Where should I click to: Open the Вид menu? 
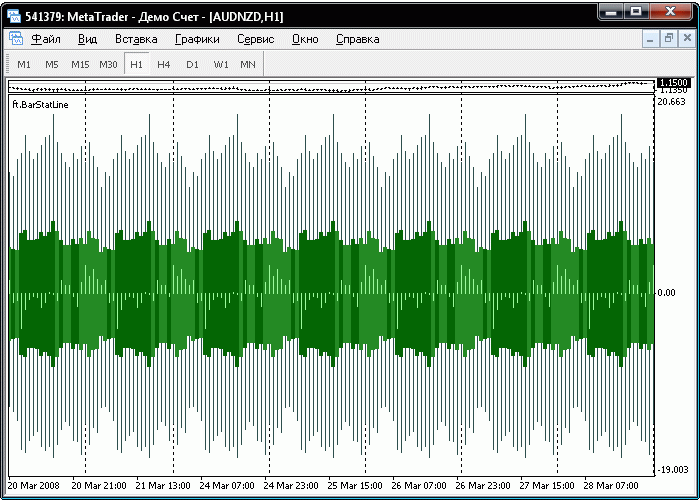pyautogui.click(x=88, y=39)
